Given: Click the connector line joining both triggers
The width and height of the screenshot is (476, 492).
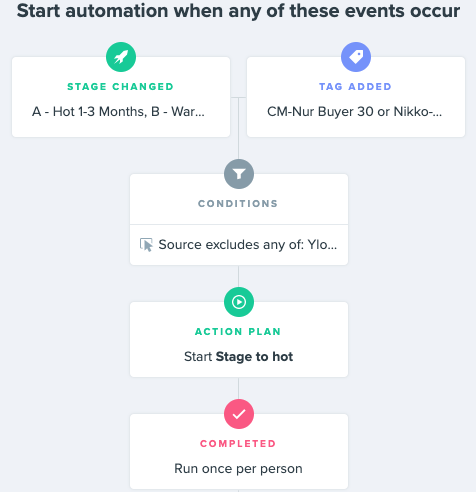Looking at the screenshot, I should coord(238,97).
